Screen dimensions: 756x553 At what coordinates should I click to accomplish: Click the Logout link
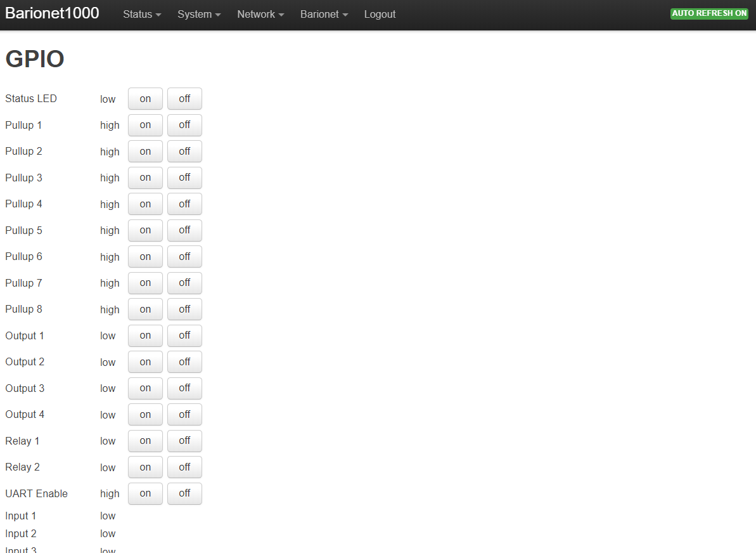[x=380, y=15]
